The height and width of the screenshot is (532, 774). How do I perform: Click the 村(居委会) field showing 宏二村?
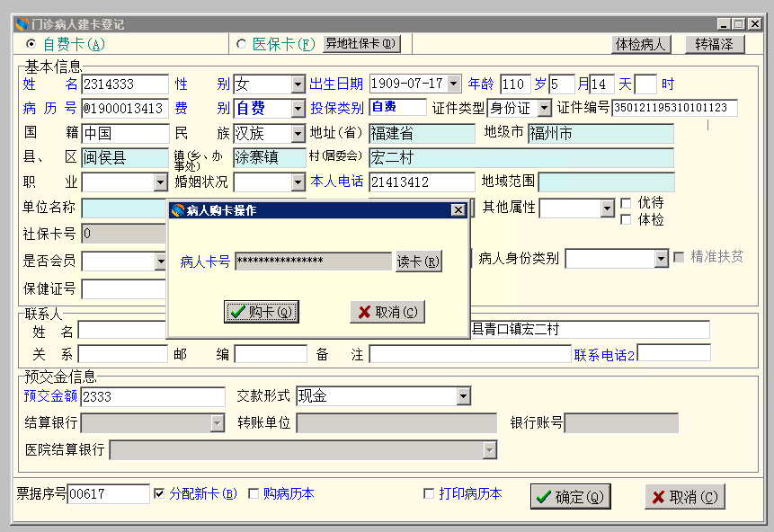pos(521,158)
